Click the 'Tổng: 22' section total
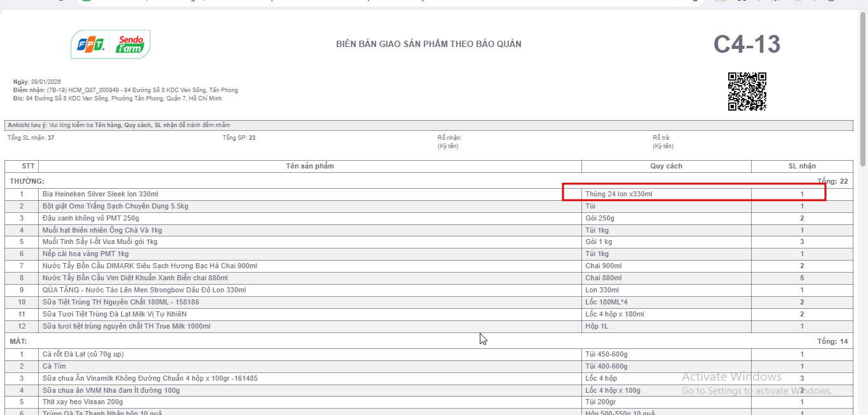This screenshot has height=415, width=868. pyautogui.click(x=832, y=181)
